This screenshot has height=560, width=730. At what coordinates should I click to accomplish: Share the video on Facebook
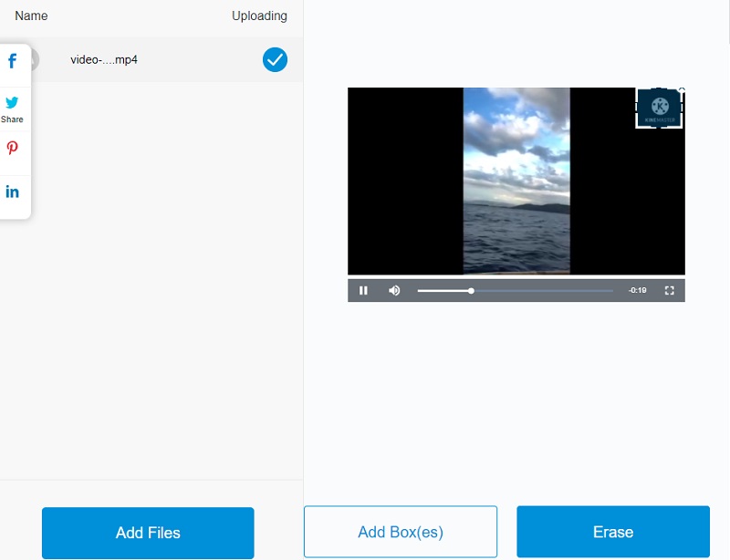pos(13,62)
